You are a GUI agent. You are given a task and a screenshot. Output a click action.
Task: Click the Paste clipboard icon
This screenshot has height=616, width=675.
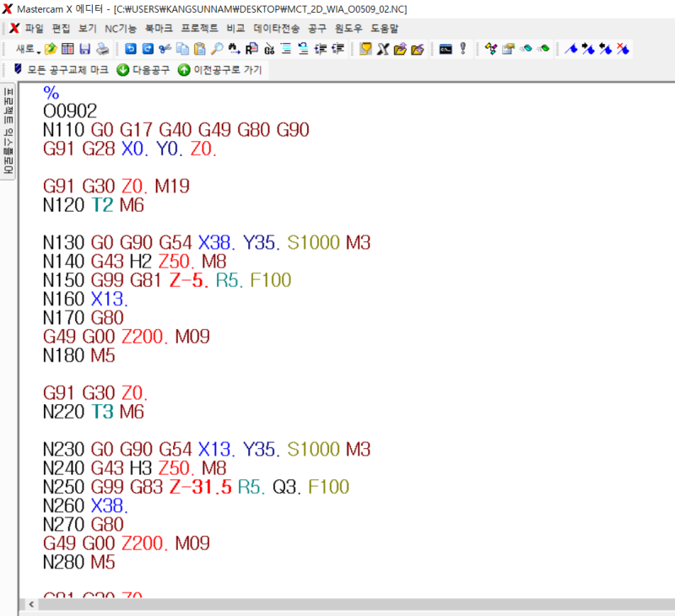click(200, 49)
